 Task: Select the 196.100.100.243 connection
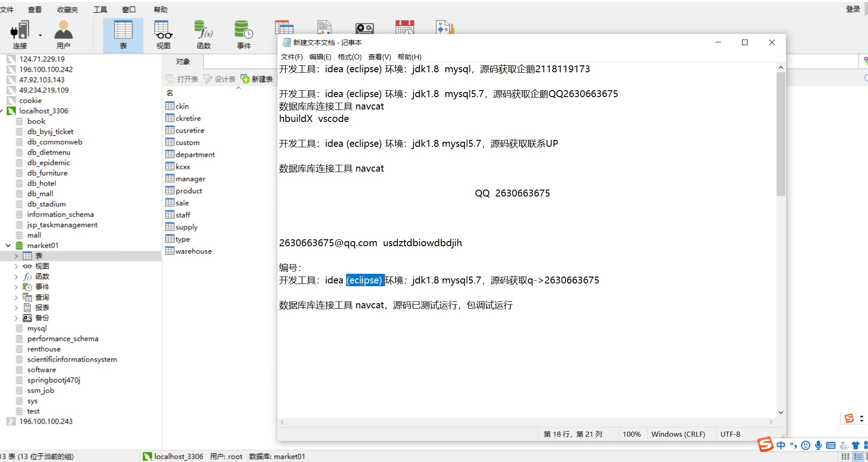(46, 422)
